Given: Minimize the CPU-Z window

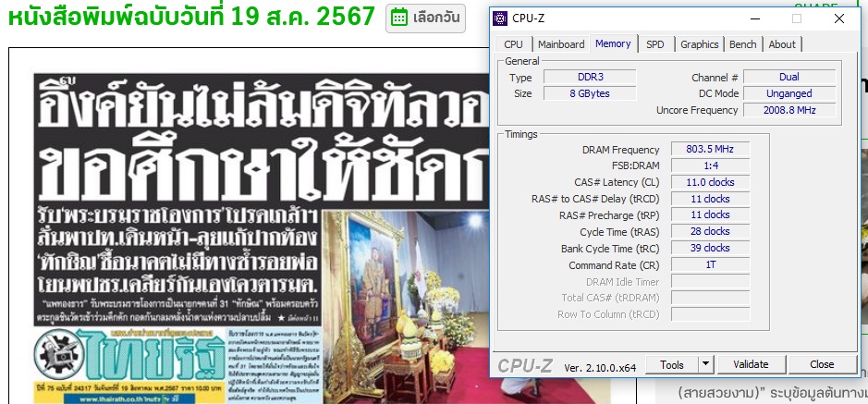Looking at the screenshot, I should [x=754, y=18].
